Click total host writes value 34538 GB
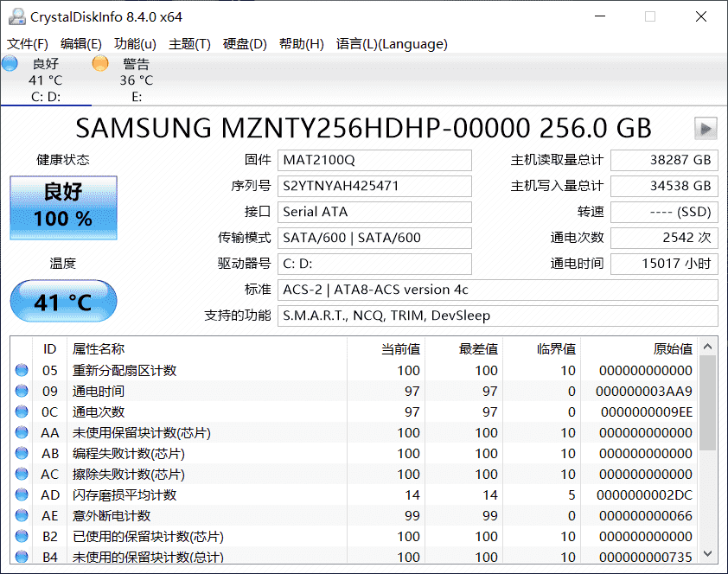The width and height of the screenshot is (728, 574). point(664,186)
